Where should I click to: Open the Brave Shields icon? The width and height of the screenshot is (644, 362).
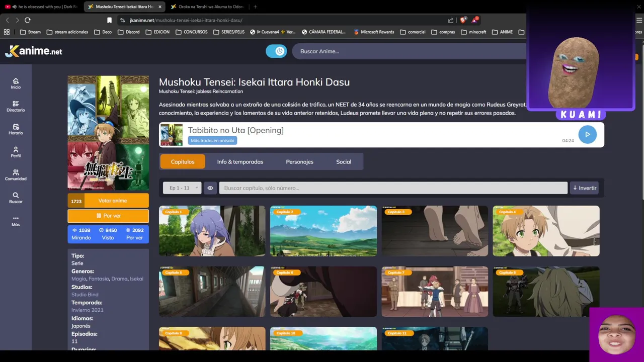(x=463, y=20)
